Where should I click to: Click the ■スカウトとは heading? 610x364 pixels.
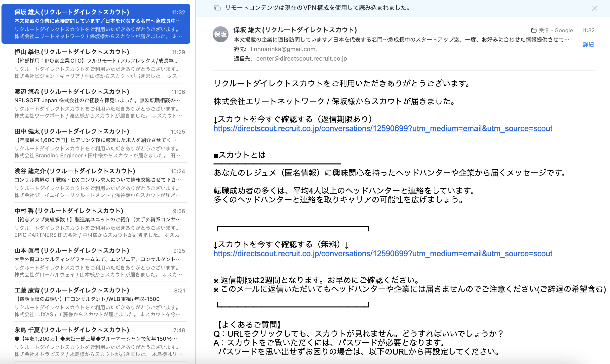[240, 155]
